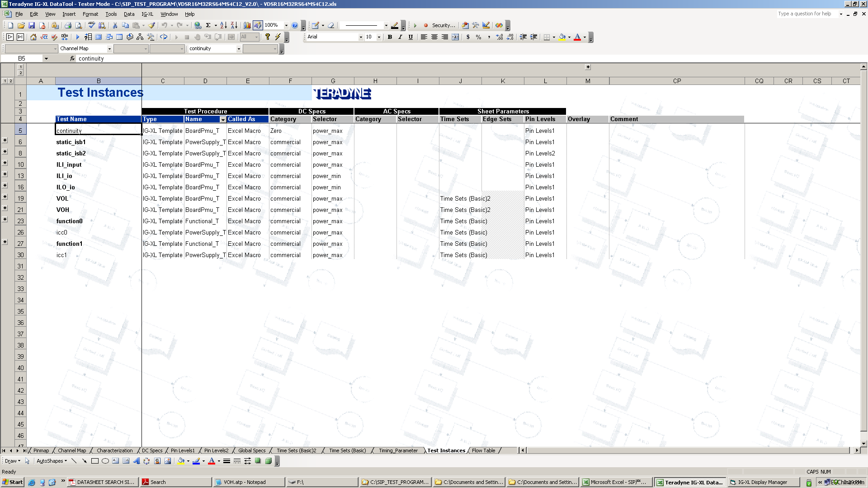Screen dimensions: 868x488
Task: Open the IG-XL menu
Action: (x=147, y=14)
